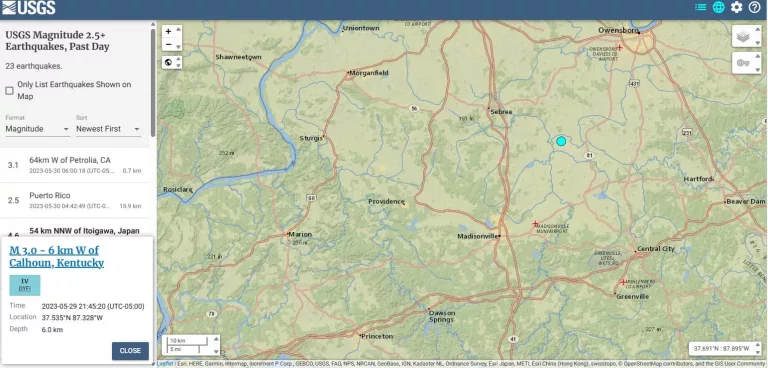Click the popup Location value 37.535°N 87.328°W
The image size is (768, 368).
[x=72, y=318]
